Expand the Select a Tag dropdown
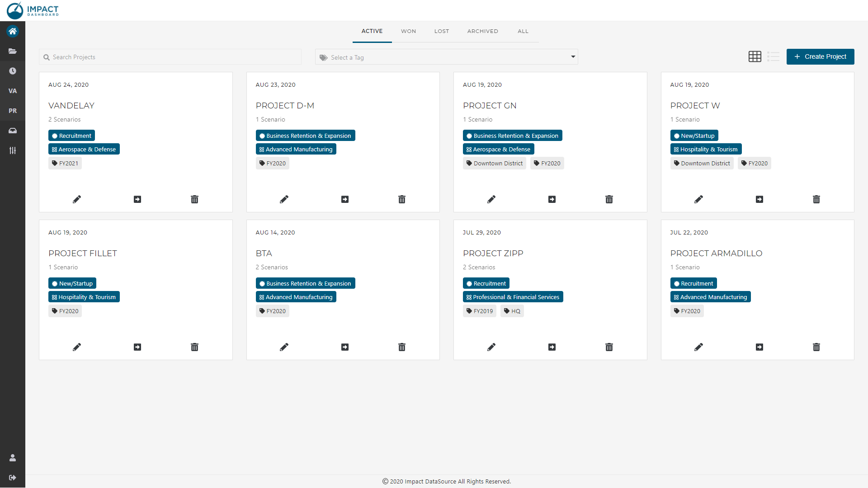The image size is (868, 488). [x=446, y=57]
